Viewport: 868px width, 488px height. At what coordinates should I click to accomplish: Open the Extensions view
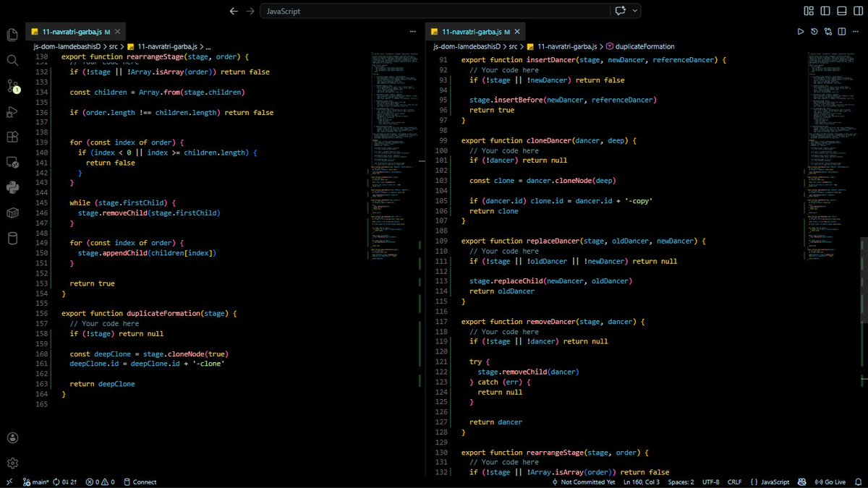click(12, 137)
